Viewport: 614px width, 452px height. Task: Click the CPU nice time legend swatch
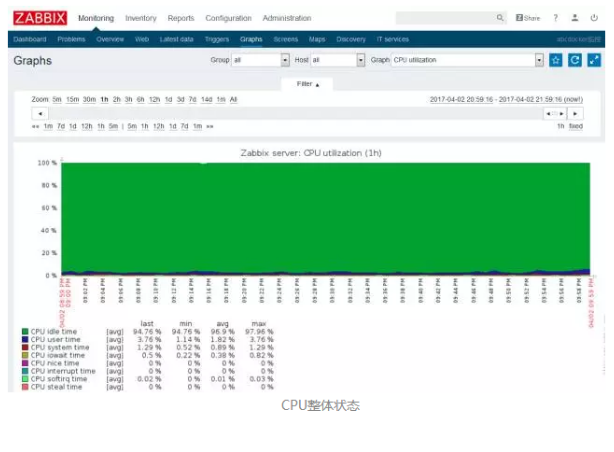click(25, 363)
